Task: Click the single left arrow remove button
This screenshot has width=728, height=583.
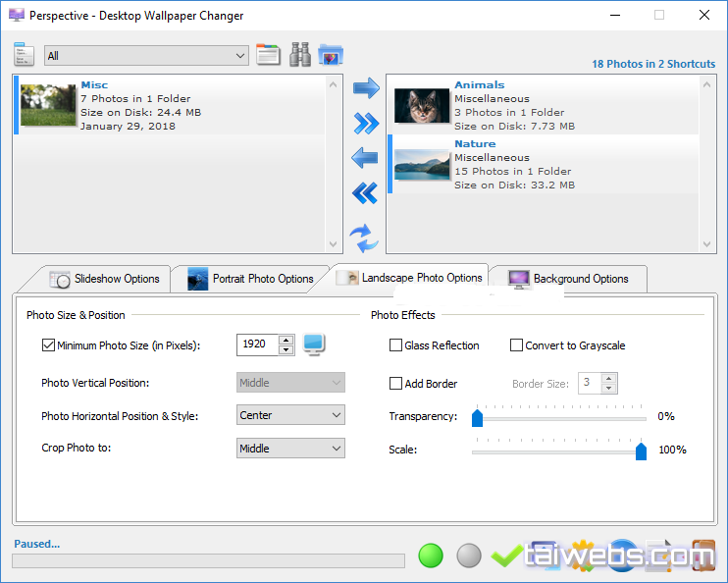Action: [x=365, y=158]
